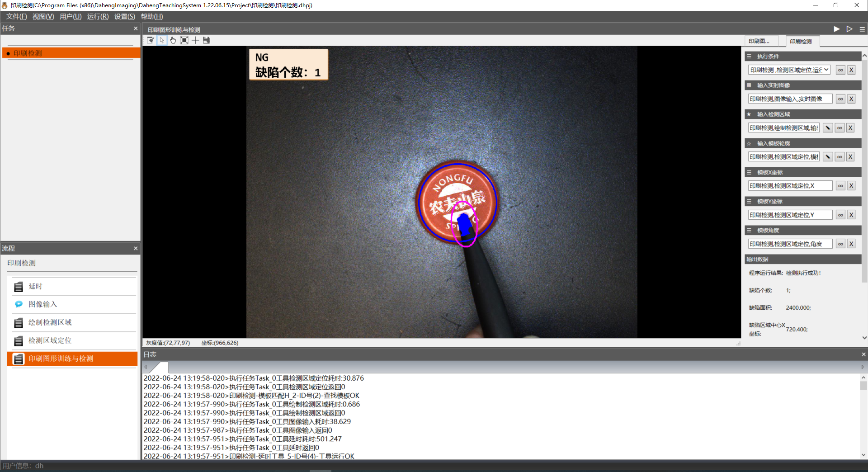Viewport: 868px width, 472px height.
Task: Collapse the 执行条件 section header
Action: (802, 57)
